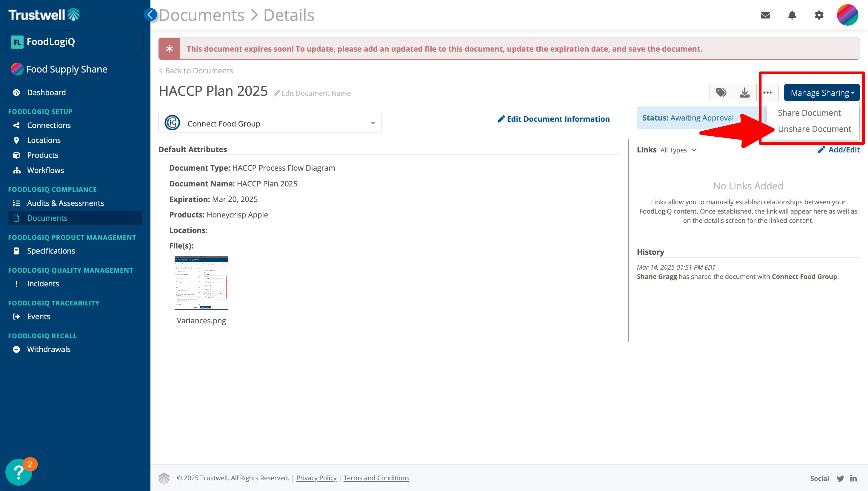Click the tag icon button
Screen dimensions: 868x491
[x=721, y=92]
